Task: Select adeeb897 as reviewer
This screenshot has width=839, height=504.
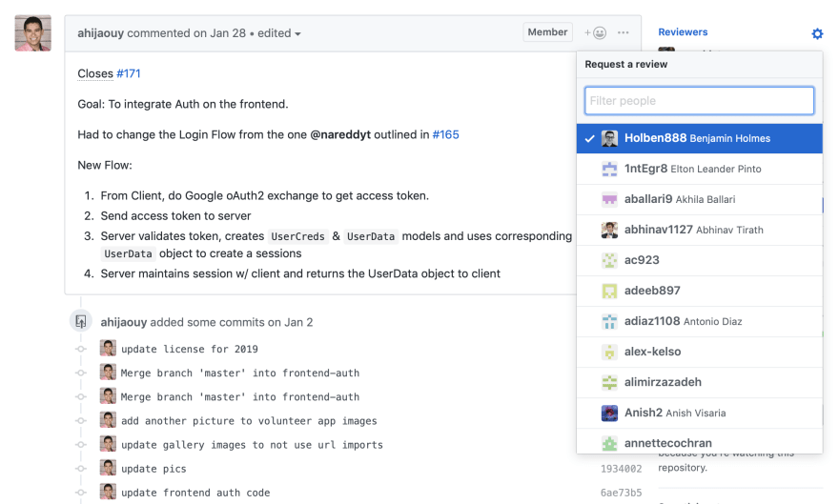Action: (x=700, y=291)
